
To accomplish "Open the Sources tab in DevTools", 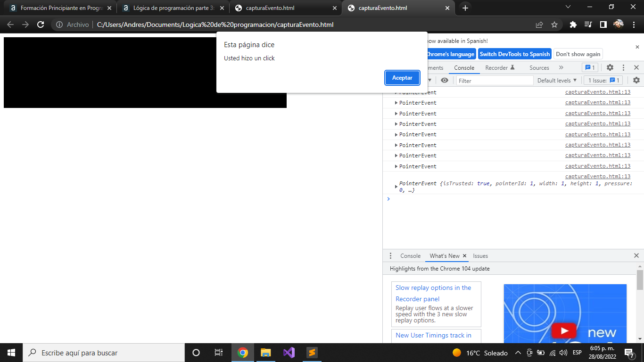I will [x=539, y=68].
